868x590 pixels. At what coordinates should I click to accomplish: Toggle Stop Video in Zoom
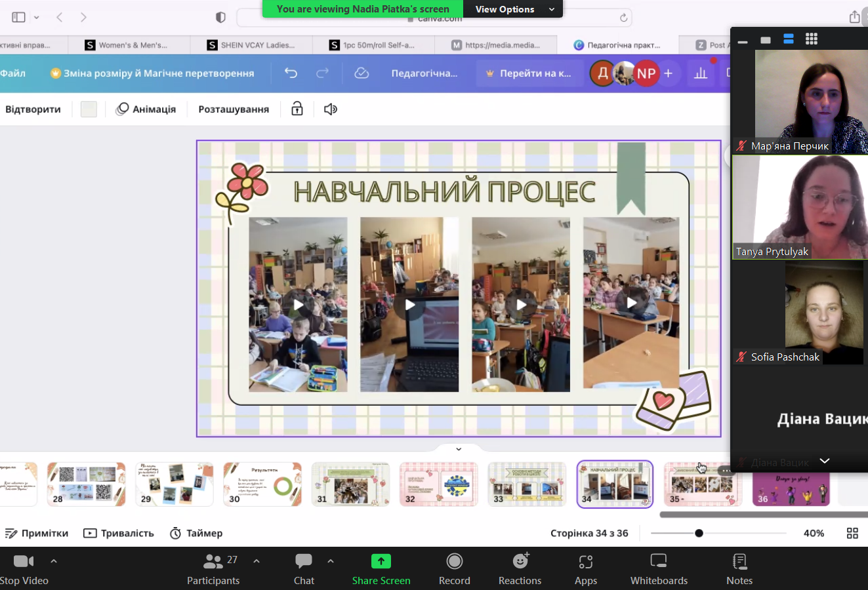point(24,569)
